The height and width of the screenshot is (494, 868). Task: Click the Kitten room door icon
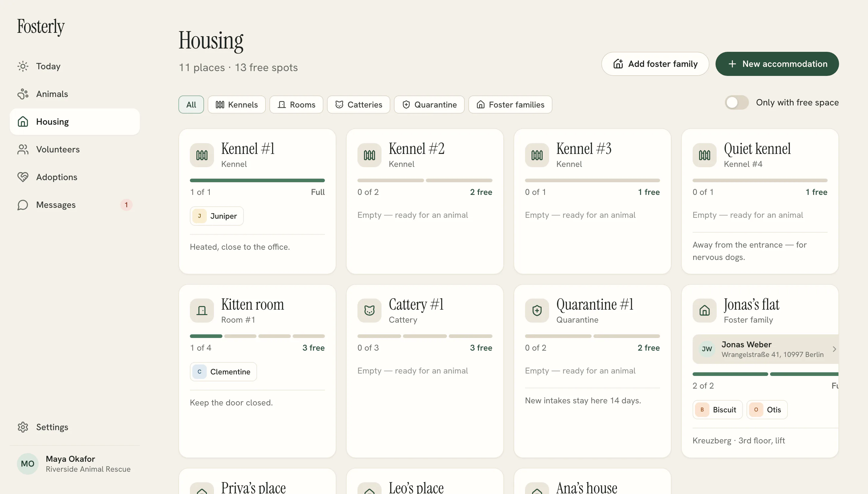202,311
